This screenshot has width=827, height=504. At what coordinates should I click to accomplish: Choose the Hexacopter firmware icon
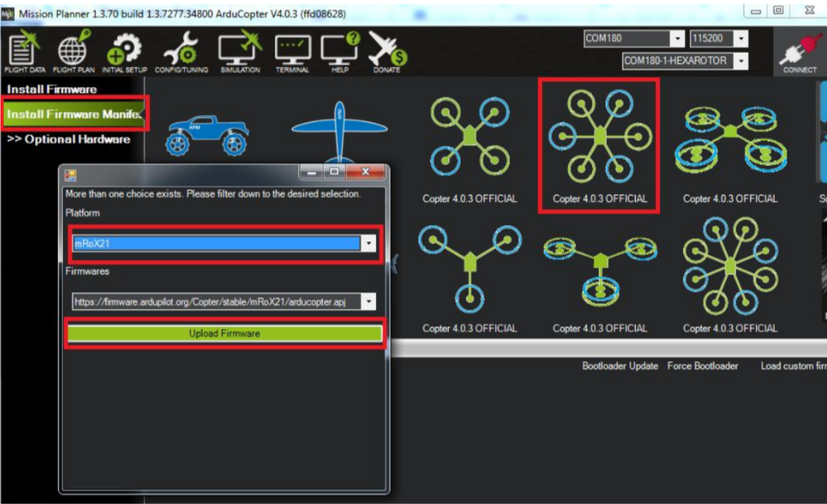pyautogui.click(x=600, y=136)
